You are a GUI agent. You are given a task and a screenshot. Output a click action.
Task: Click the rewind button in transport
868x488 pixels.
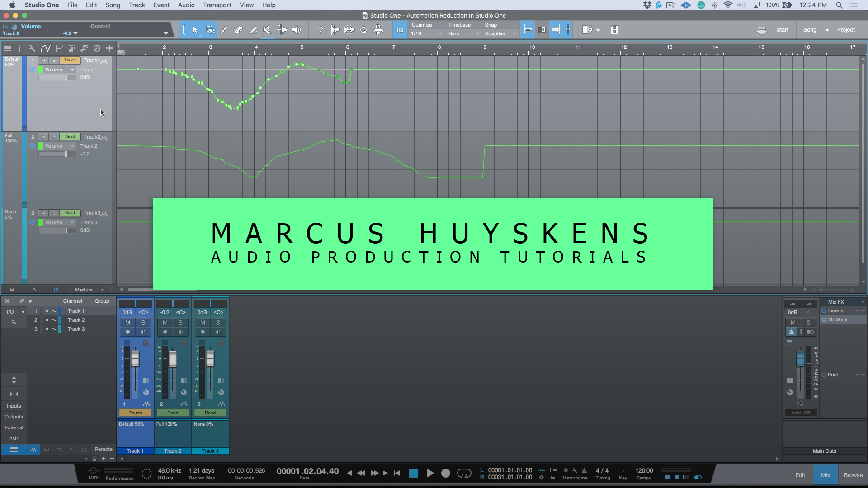tap(361, 473)
